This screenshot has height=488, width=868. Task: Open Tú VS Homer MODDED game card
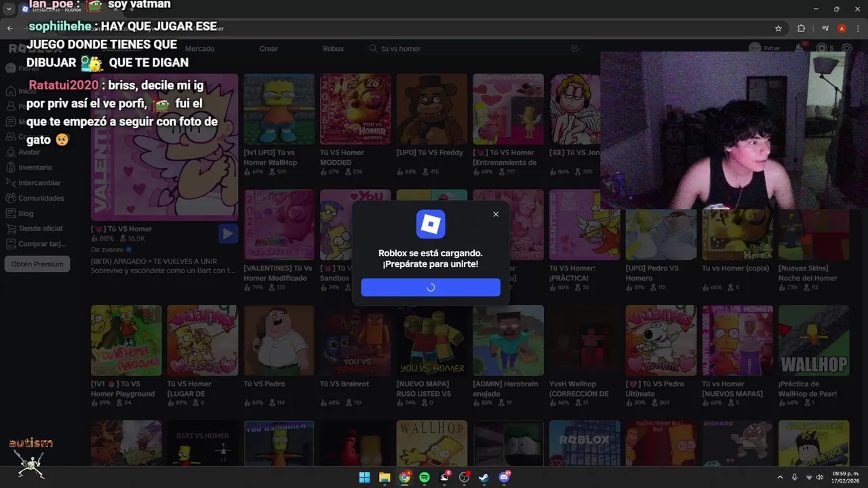355,125
